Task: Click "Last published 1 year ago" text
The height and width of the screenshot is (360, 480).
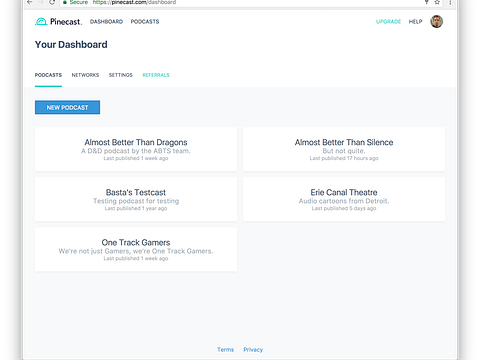Action: pos(136,208)
